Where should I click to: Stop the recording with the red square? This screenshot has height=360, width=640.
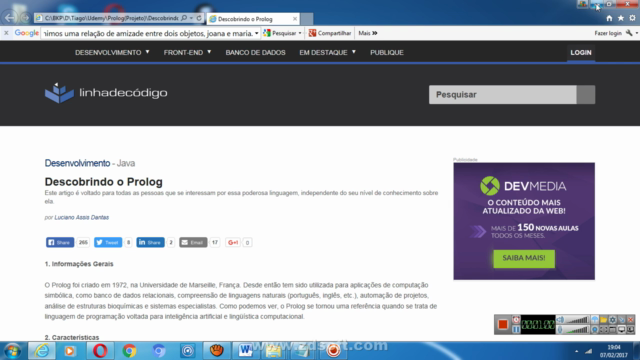pos(502,324)
